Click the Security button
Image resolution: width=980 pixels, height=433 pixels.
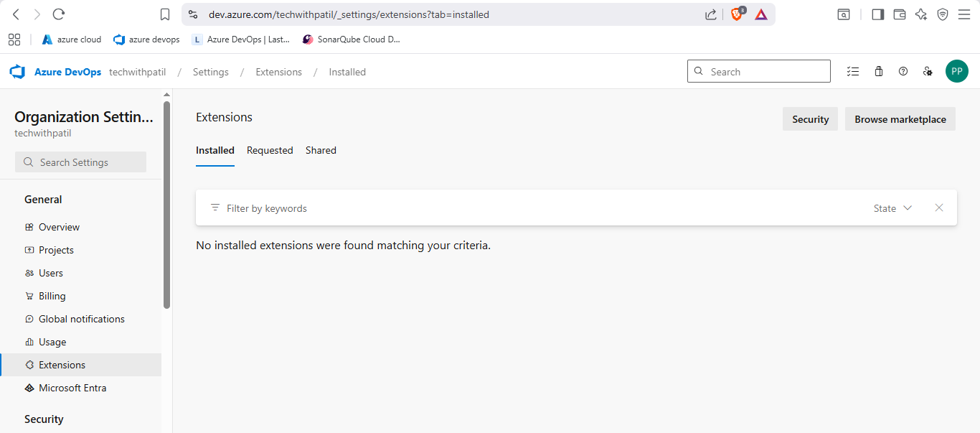pyautogui.click(x=810, y=119)
